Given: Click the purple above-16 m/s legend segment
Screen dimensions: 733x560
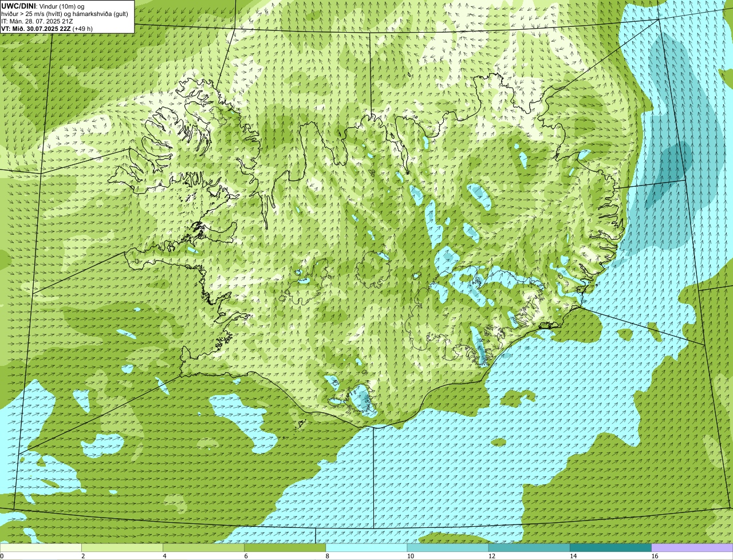Looking at the screenshot, I should 692,548.
